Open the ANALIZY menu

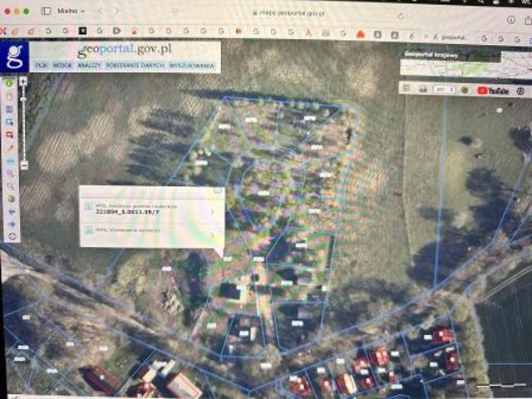tap(89, 65)
